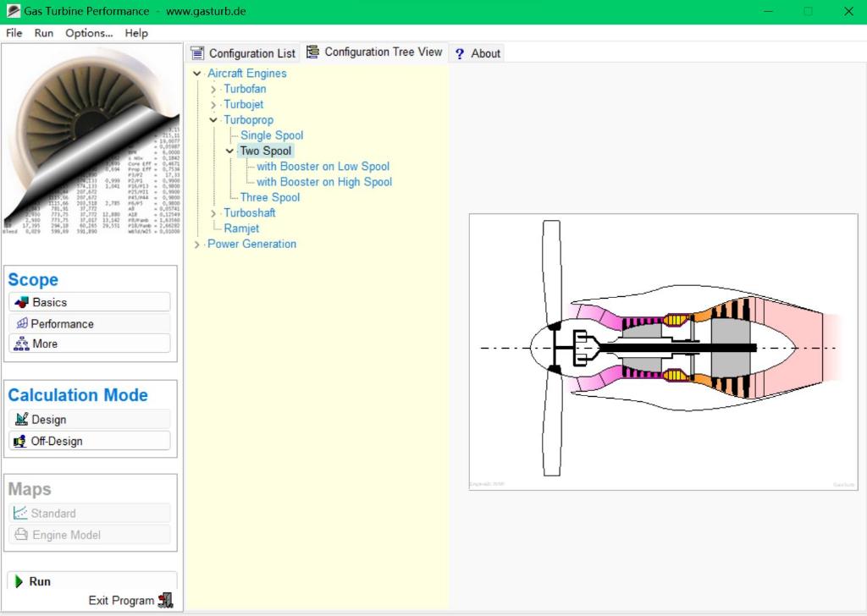Viewport: 867px width, 616px height.
Task: Collapse the Aircraft Engines root node
Action: [x=196, y=73]
